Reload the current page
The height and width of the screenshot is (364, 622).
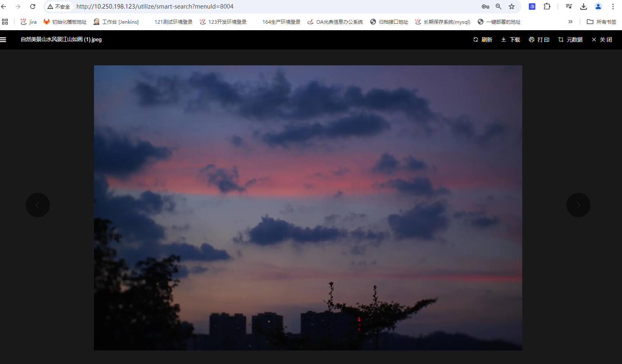33,7
